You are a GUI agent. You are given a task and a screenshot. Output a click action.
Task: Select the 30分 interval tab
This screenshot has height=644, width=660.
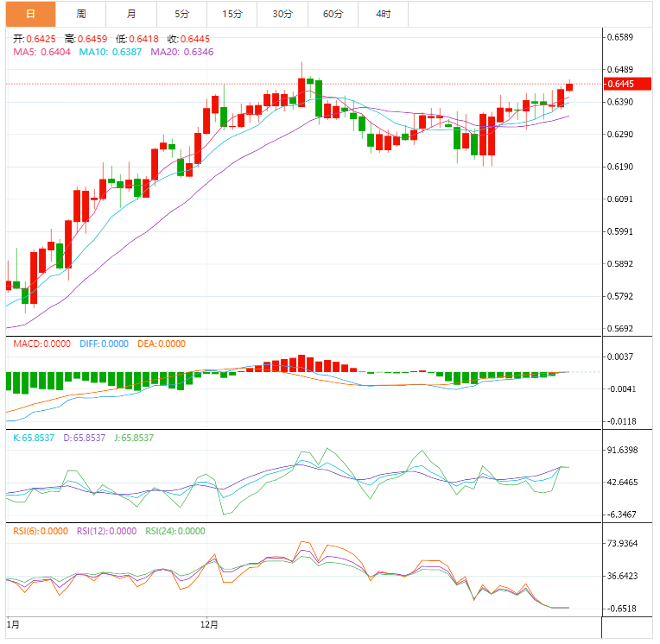(x=282, y=14)
